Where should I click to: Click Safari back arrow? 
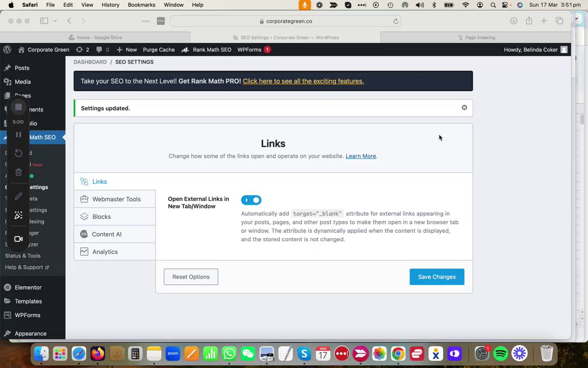click(x=69, y=21)
